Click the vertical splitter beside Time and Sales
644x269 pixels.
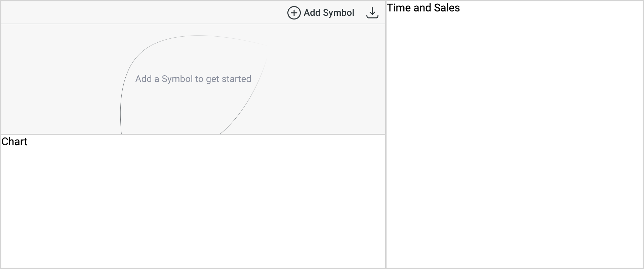tap(386, 134)
